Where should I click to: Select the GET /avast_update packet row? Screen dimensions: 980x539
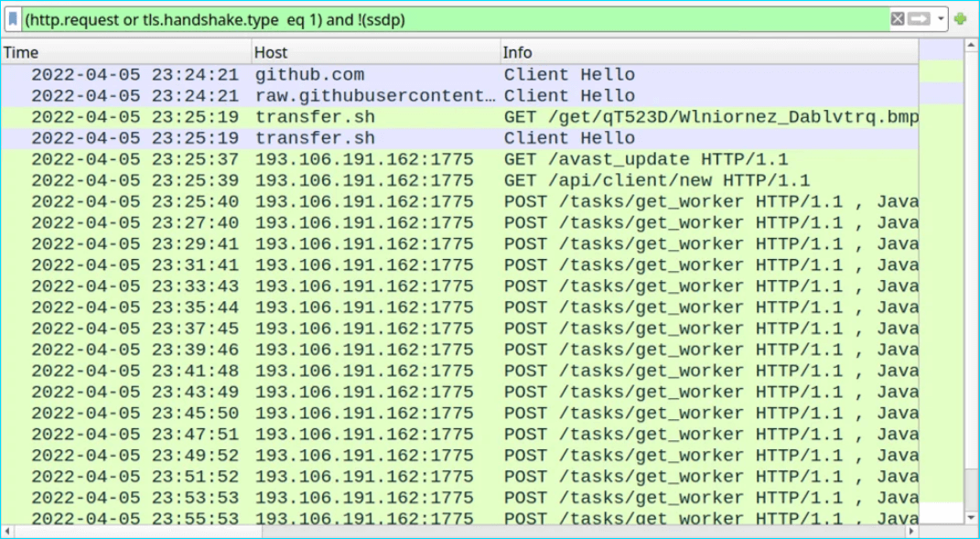(x=458, y=159)
